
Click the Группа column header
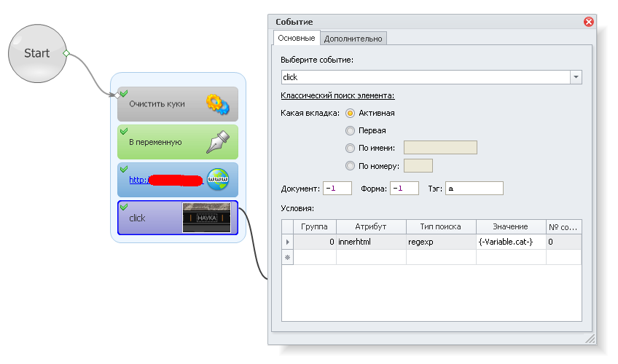(x=315, y=227)
